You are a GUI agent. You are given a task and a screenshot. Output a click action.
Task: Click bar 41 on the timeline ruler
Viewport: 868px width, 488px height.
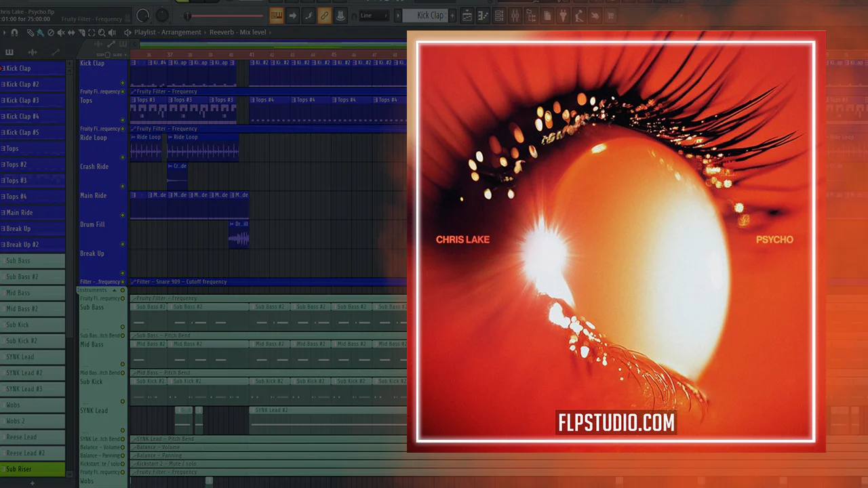(x=252, y=55)
